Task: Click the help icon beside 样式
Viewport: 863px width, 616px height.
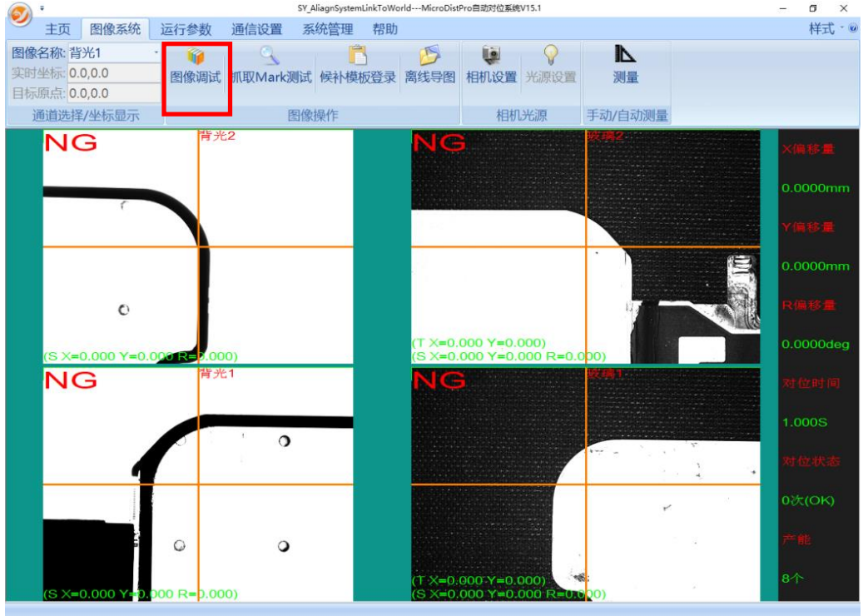Action: [x=853, y=29]
